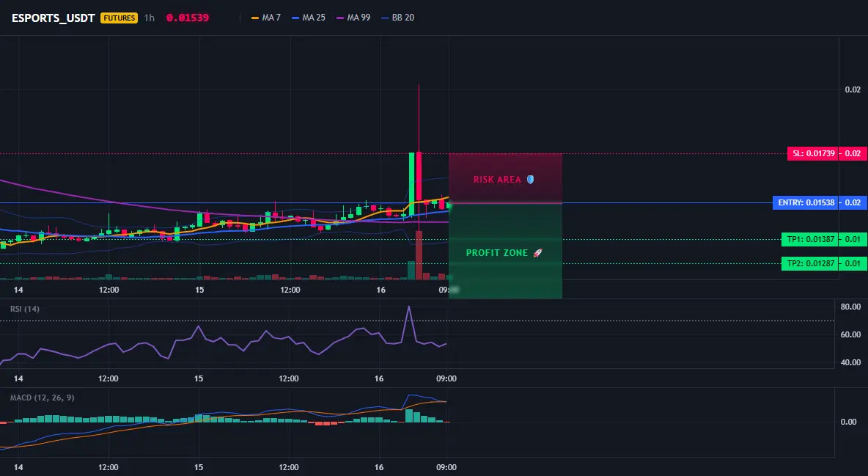Click the rocket icon beside PROFIT ZONE

pyautogui.click(x=537, y=253)
